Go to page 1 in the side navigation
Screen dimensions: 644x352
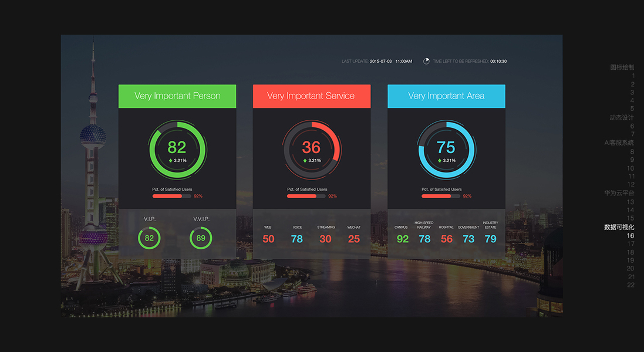click(x=633, y=76)
